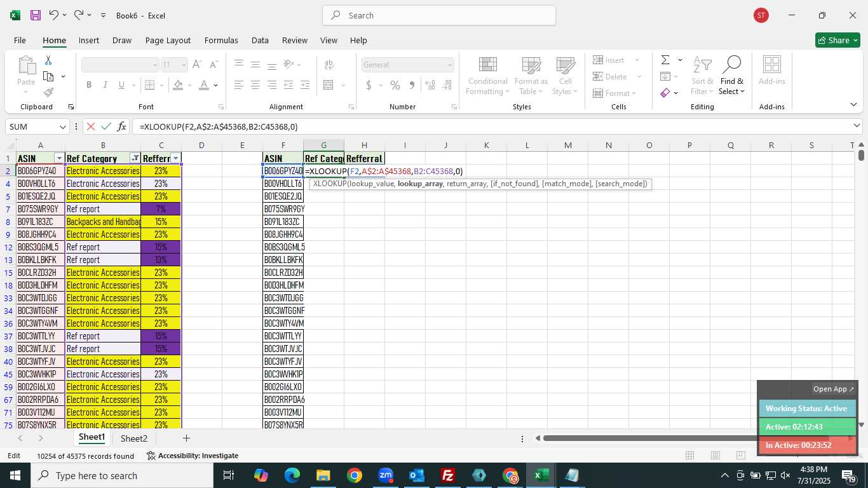
Task: Click Decrease Font Size icon
Action: 214,65
